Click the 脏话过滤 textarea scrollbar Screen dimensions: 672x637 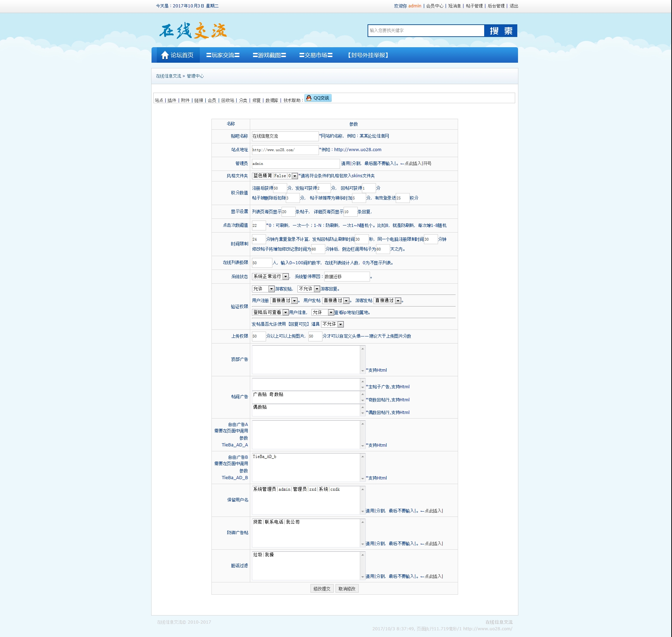pos(363,566)
